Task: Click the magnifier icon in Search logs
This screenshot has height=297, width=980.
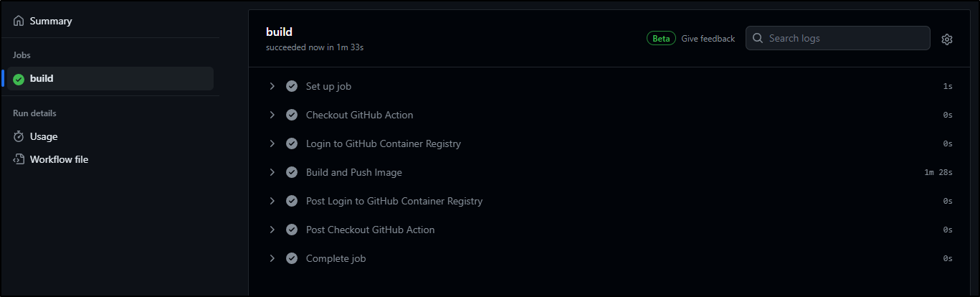Action: click(x=757, y=38)
